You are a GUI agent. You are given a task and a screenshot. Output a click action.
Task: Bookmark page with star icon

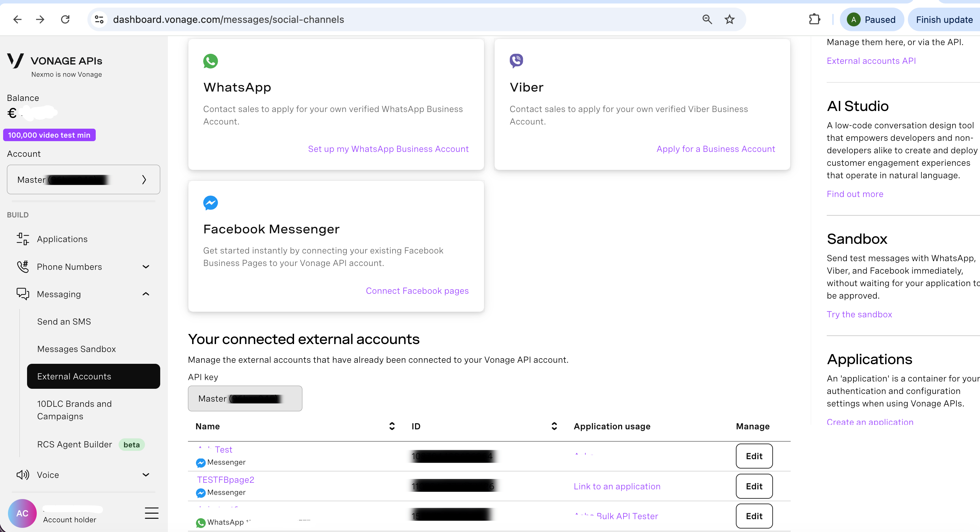729,19
